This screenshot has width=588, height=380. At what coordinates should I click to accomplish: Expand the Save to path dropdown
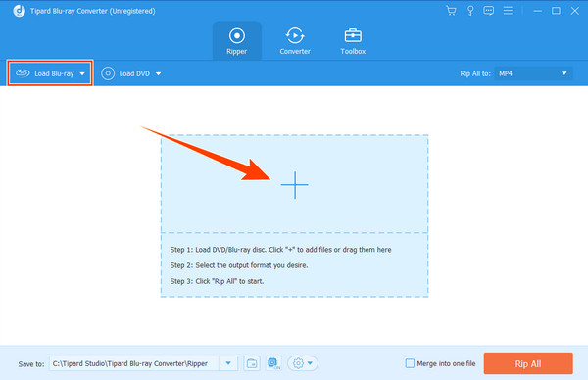click(228, 363)
